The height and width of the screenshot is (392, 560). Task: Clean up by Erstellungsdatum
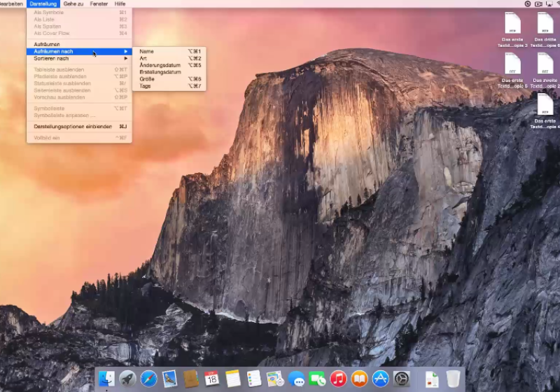pyautogui.click(x=169, y=72)
